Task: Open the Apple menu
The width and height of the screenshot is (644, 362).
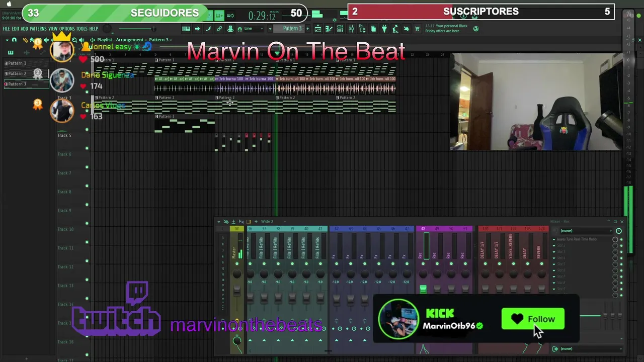Action: 9,4
